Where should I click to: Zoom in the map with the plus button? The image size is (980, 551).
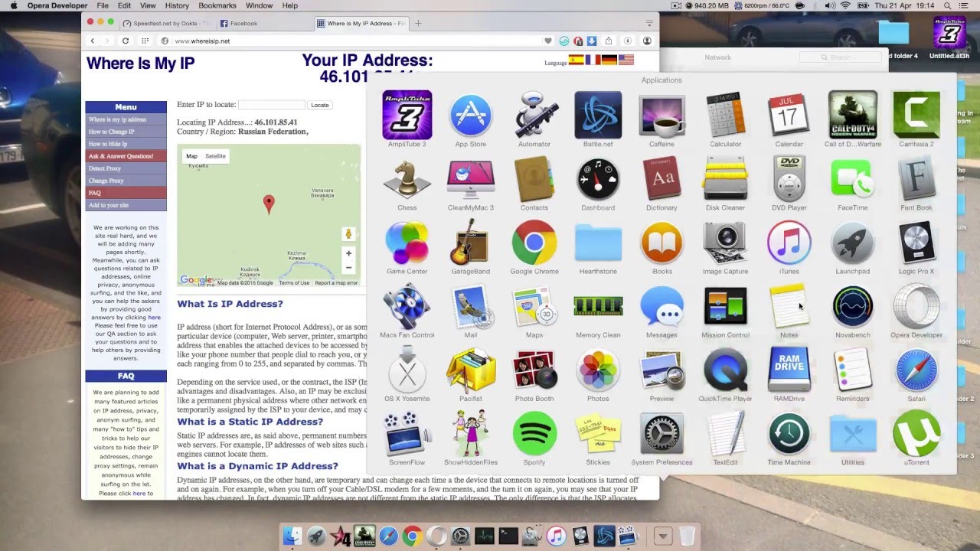point(348,253)
